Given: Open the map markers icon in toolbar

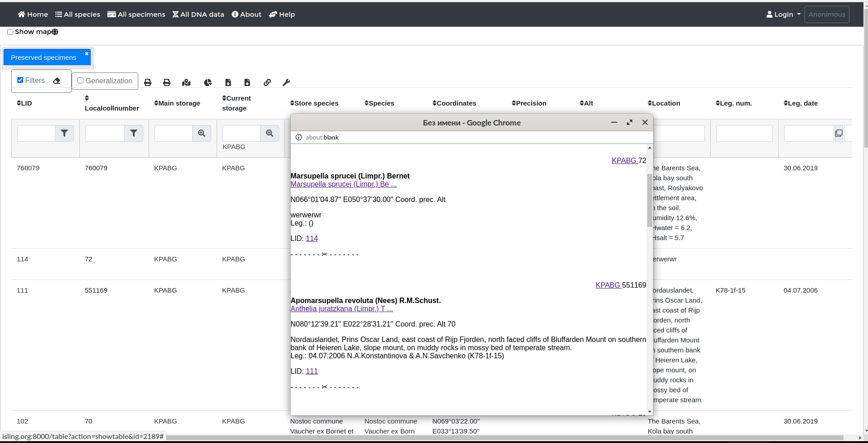Looking at the screenshot, I should (x=186, y=82).
